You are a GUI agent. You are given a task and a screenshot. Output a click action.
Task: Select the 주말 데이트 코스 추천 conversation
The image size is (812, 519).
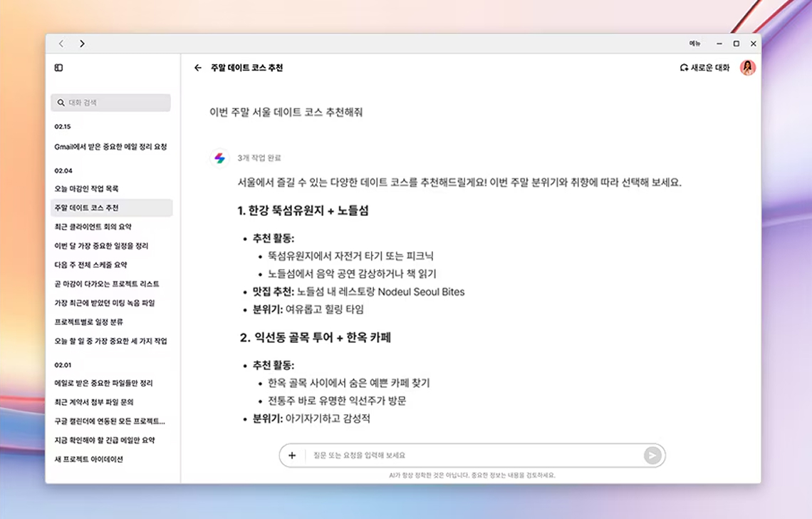click(110, 207)
